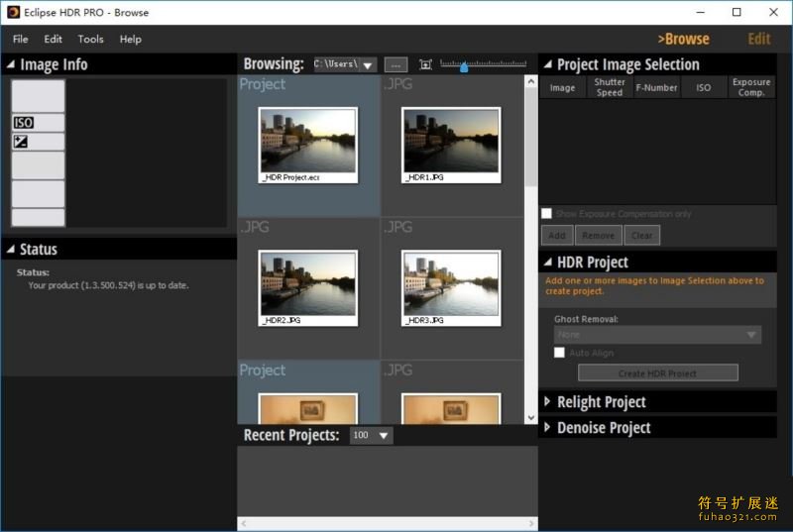
Task: Toggle Show Exposure Compensation only checkbox
Action: (x=546, y=214)
